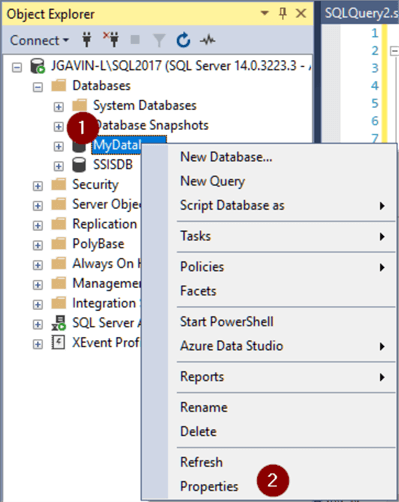
Task: Click the System Databases folder icon
Action: click(80, 105)
